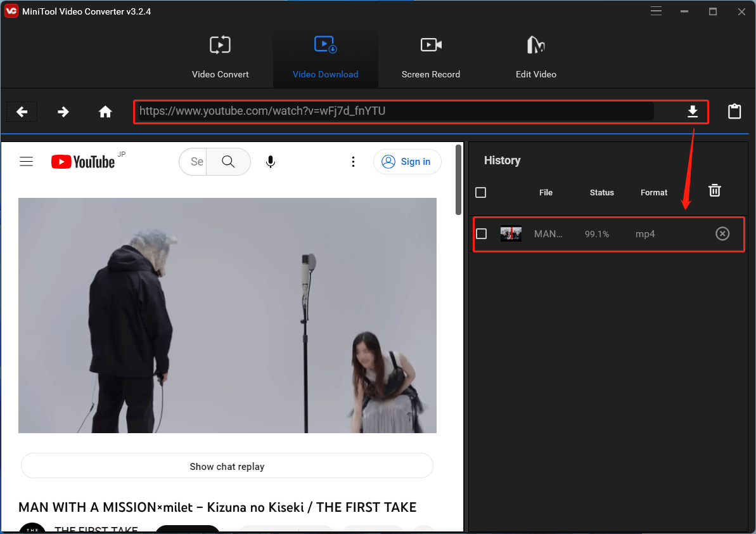Check the MAN... download row checkbox
Viewport: 756px width, 534px height.
coord(481,234)
